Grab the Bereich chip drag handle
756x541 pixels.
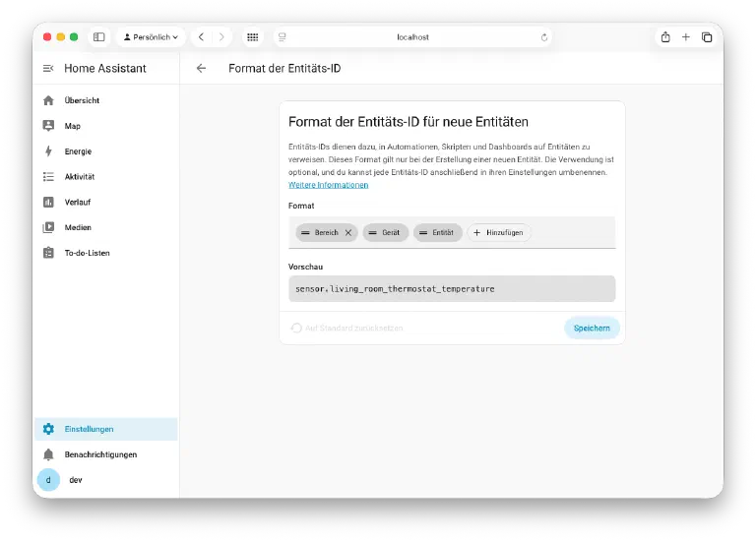305,233
